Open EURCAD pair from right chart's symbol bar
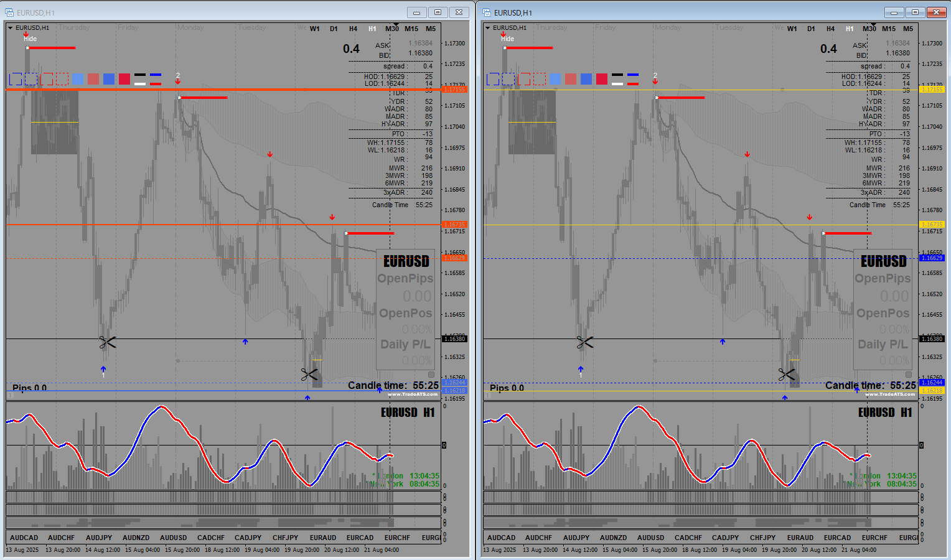Image resolution: width=951 pixels, height=560 pixels. coord(838,538)
